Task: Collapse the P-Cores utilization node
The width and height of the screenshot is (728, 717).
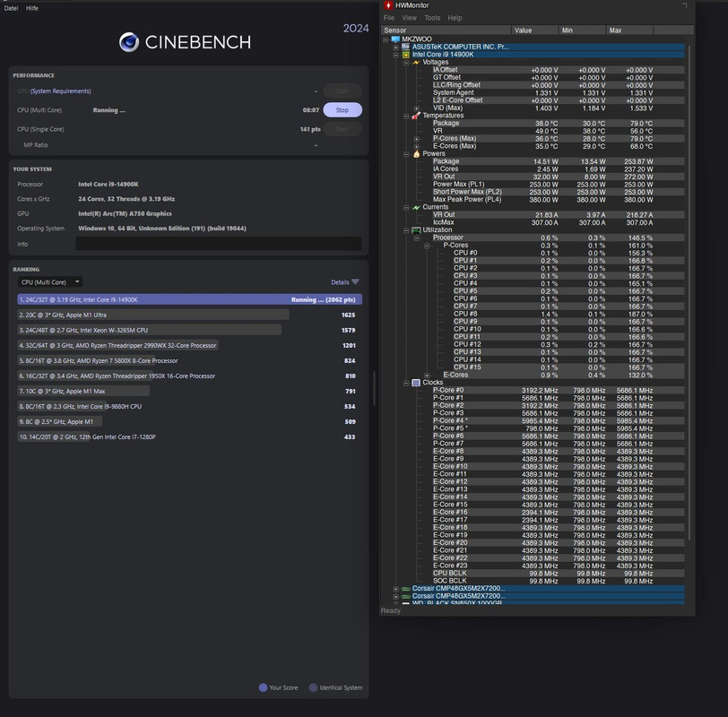Action: 427,246
